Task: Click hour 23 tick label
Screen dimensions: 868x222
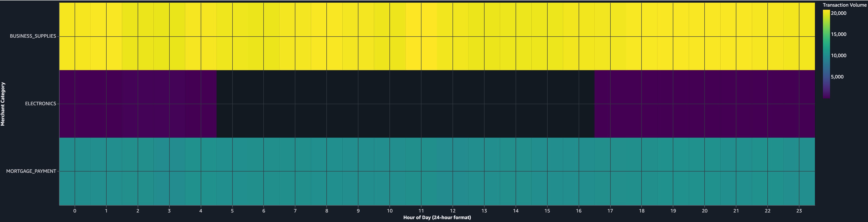Action: click(x=799, y=211)
